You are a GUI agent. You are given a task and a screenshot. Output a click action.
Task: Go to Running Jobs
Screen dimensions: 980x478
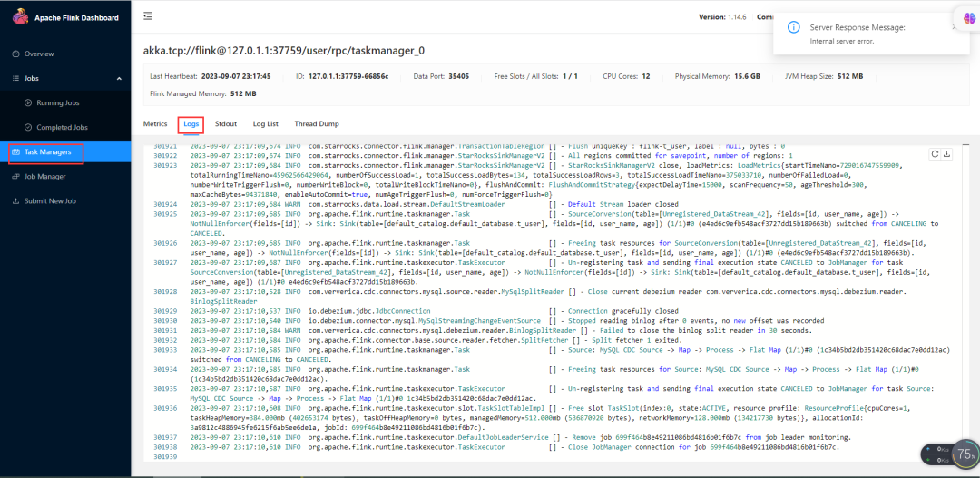pos(57,102)
